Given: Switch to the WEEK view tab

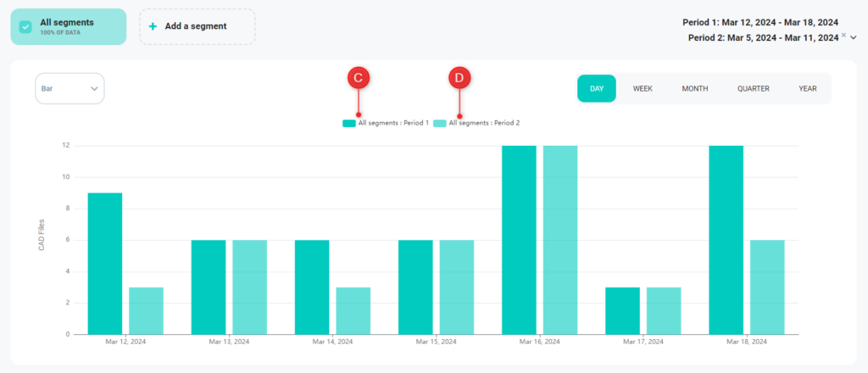Looking at the screenshot, I should [643, 88].
